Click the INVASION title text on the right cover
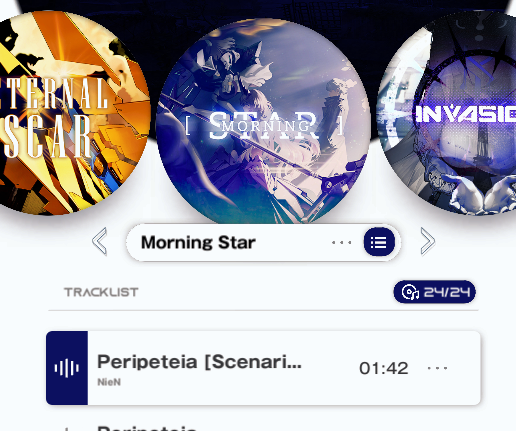Screen dimensions: 516x431 [466, 114]
